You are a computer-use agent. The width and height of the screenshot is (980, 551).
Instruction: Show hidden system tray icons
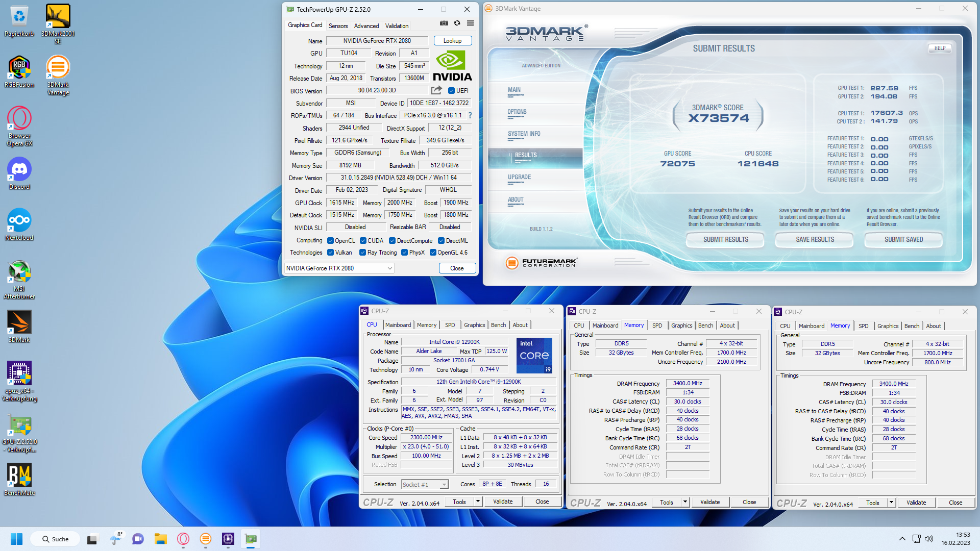point(902,539)
